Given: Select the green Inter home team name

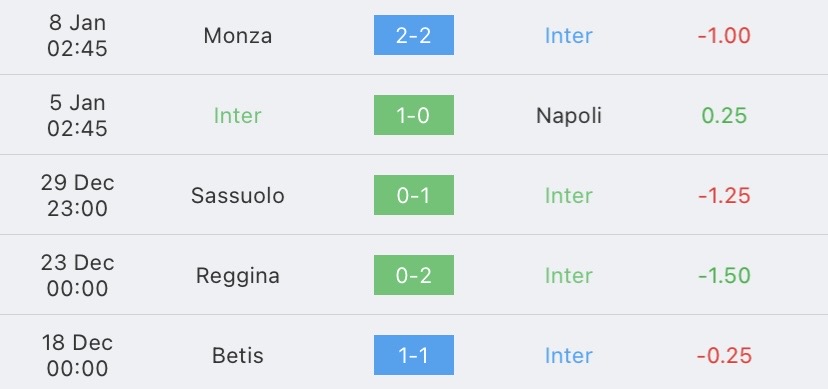Looking at the screenshot, I should click(x=238, y=116).
